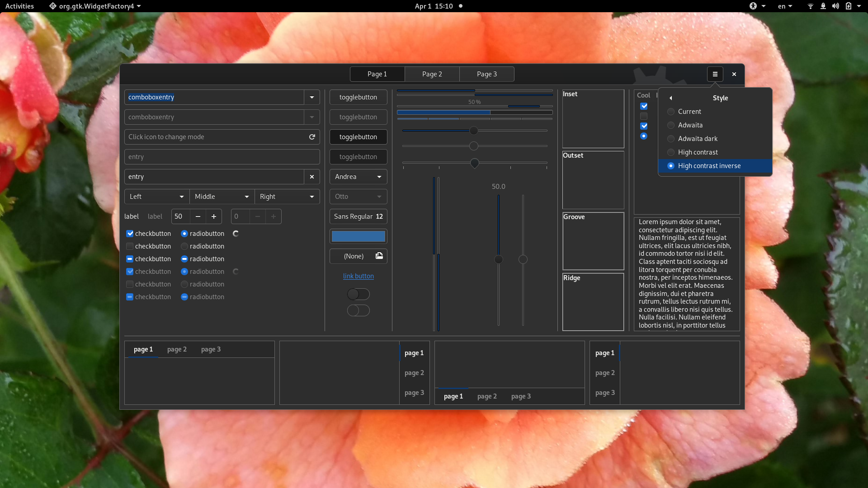The width and height of the screenshot is (868, 488).
Task: Expand the comboboxentry dropdown arrow
Action: (x=312, y=97)
